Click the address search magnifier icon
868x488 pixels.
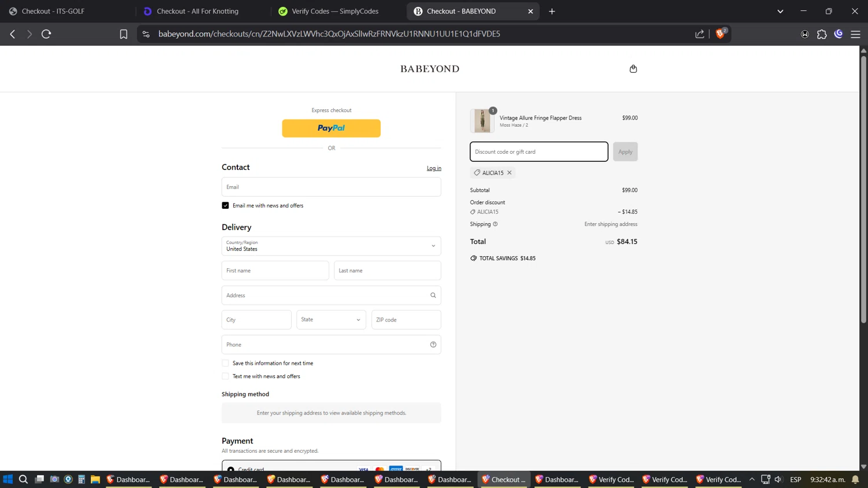pos(433,295)
